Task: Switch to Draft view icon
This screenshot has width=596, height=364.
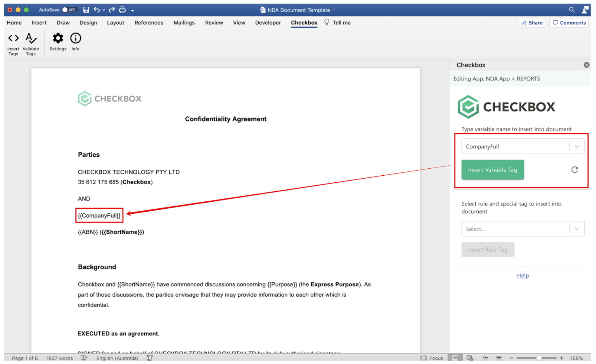Action: point(499,358)
